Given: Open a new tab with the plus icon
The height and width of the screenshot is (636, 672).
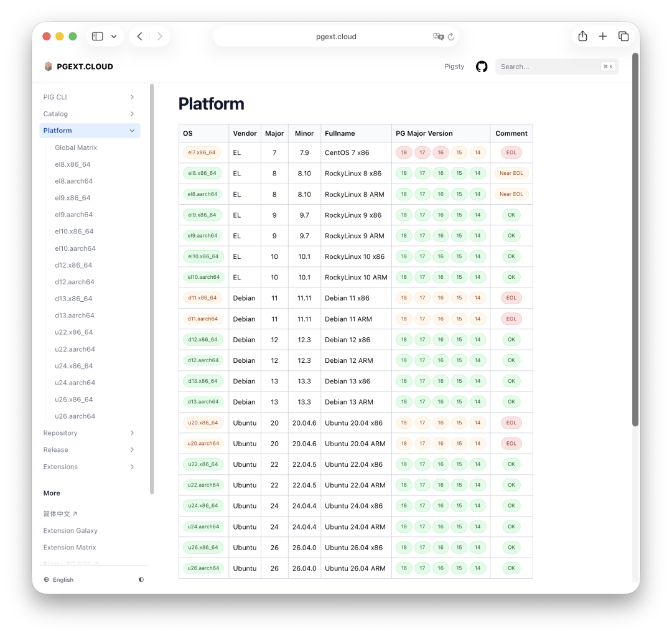Looking at the screenshot, I should tap(602, 37).
